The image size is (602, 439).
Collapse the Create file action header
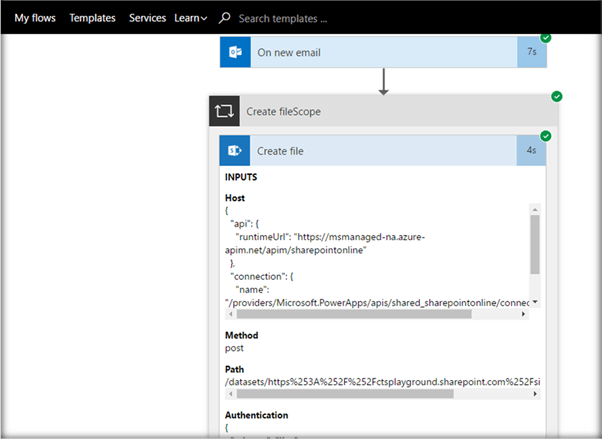[380, 151]
